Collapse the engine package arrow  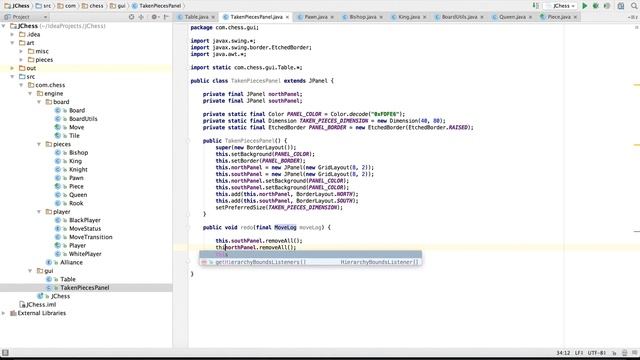tap(31, 93)
